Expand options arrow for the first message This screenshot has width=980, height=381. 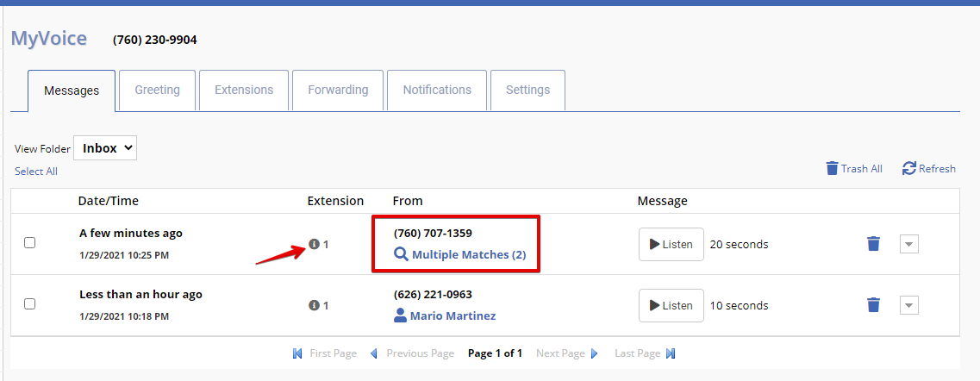(908, 244)
